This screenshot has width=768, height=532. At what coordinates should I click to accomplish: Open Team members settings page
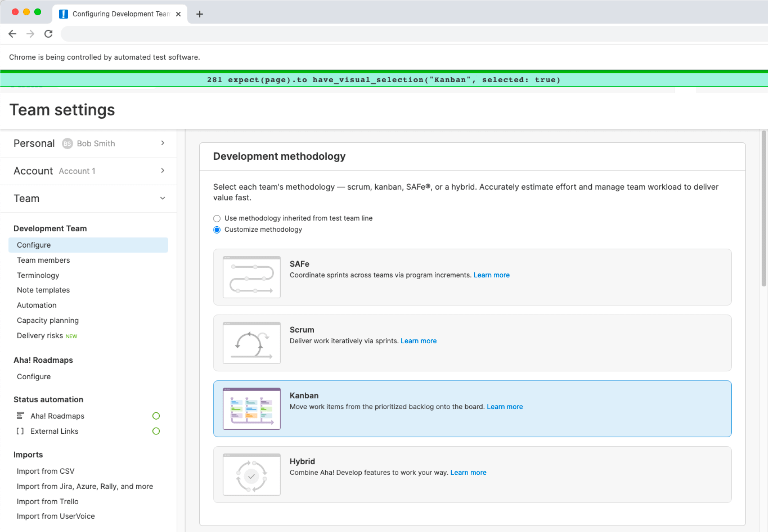tap(43, 260)
